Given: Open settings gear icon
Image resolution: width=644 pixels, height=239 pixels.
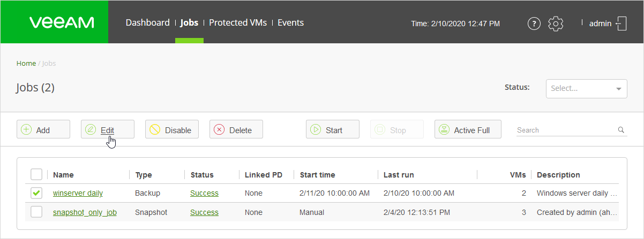Looking at the screenshot, I should pos(556,24).
